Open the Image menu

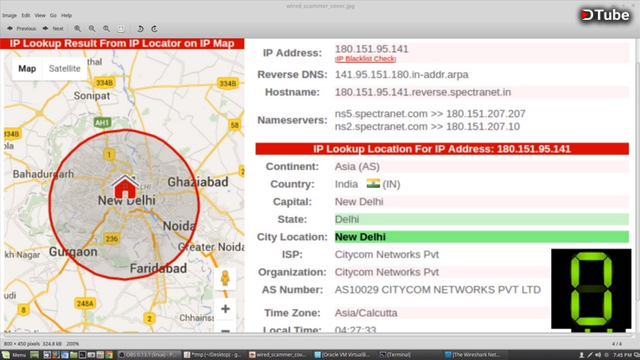(x=9, y=16)
